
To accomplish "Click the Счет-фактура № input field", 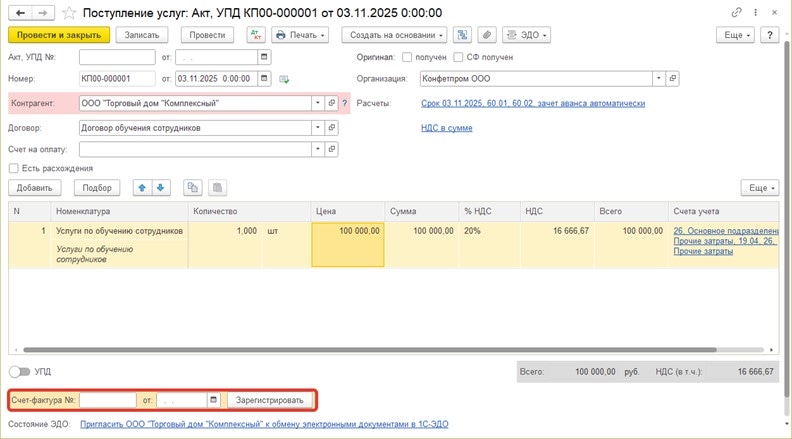I will click(108, 400).
